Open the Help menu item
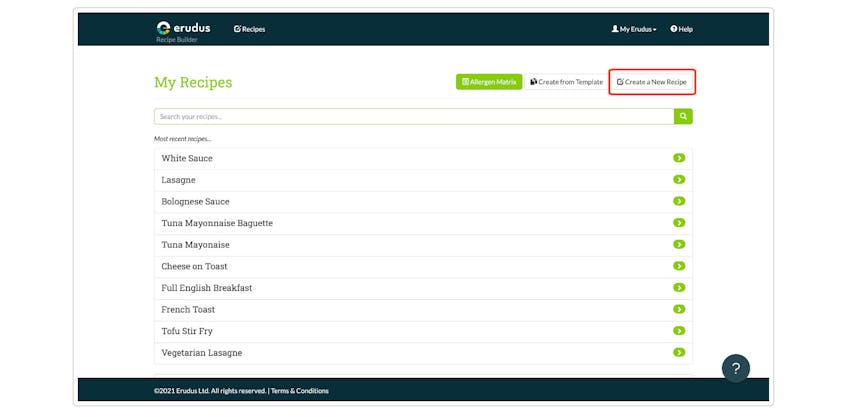This screenshot has height=408, width=850. coord(681,29)
